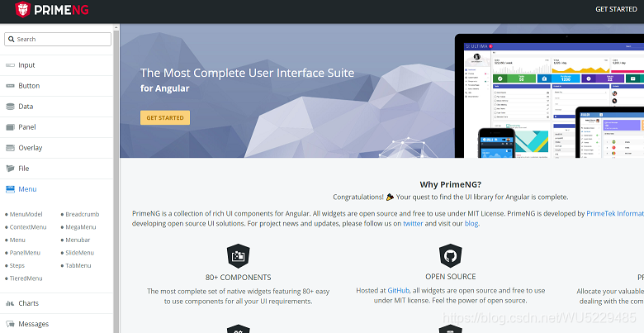Screen dimensions: 644x333
Task: Click the File category folder icon
Action: tap(10, 169)
